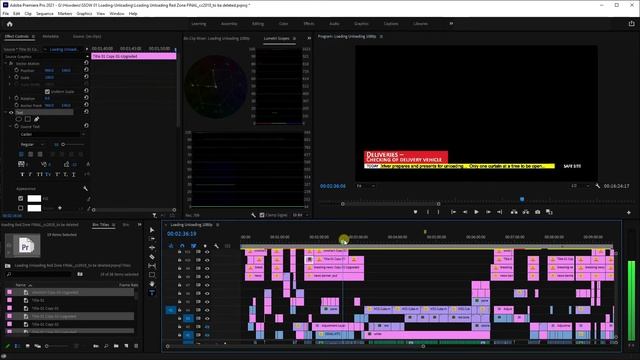Toggle Text effect visibility eye

pyautogui.click(x=11, y=112)
